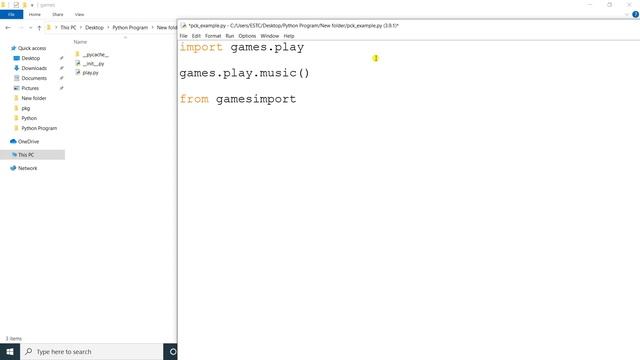Open Python folder in navigation pane

29,118
